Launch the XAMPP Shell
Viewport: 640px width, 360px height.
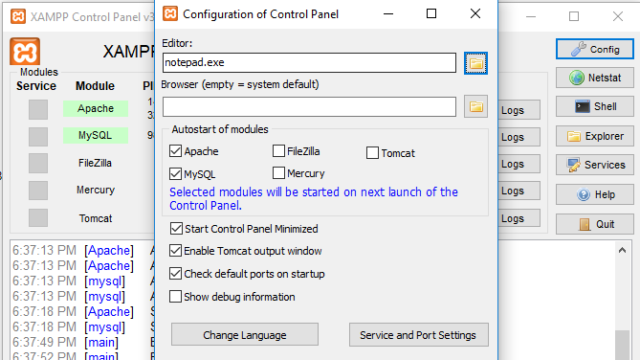[595, 107]
